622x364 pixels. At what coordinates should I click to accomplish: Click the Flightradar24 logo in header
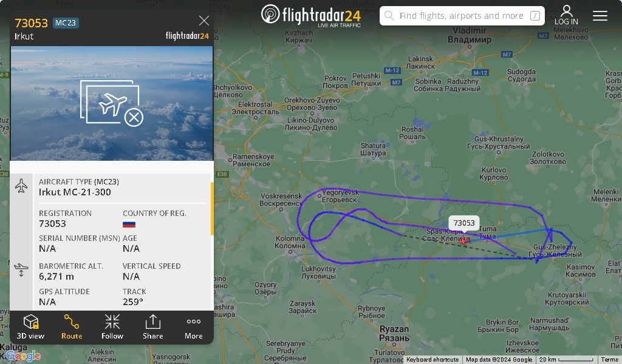coord(311,15)
